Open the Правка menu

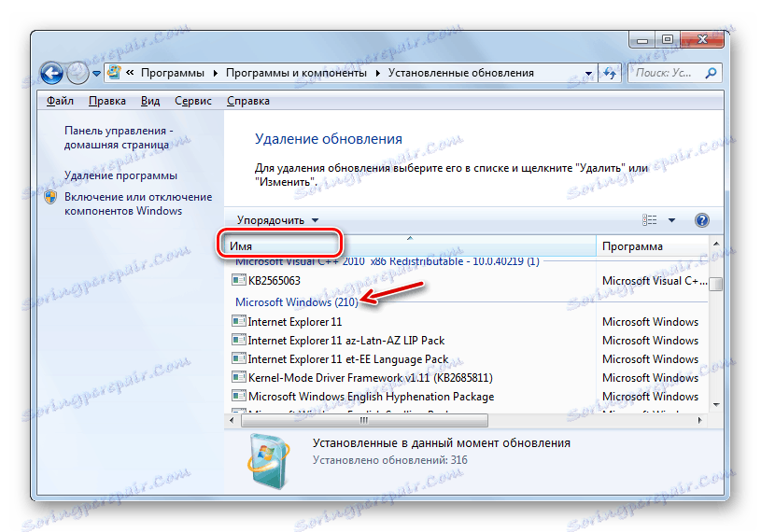(x=107, y=101)
